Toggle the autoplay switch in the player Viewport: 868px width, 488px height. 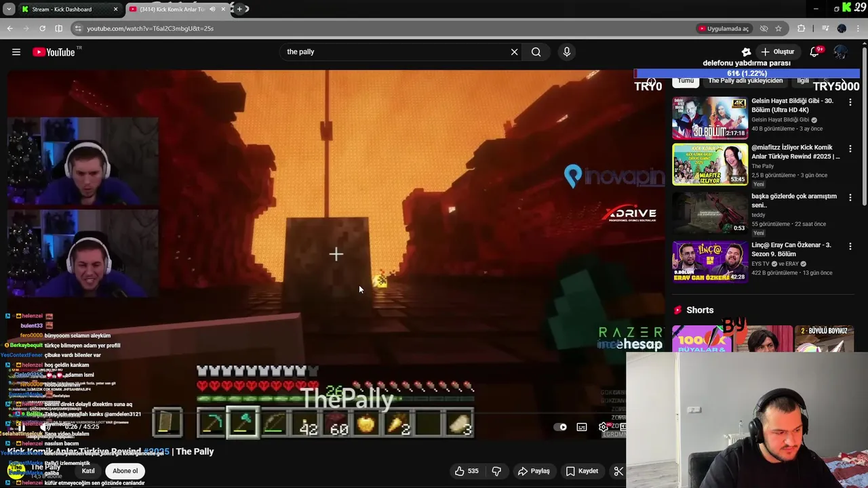pyautogui.click(x=560, y=427)
